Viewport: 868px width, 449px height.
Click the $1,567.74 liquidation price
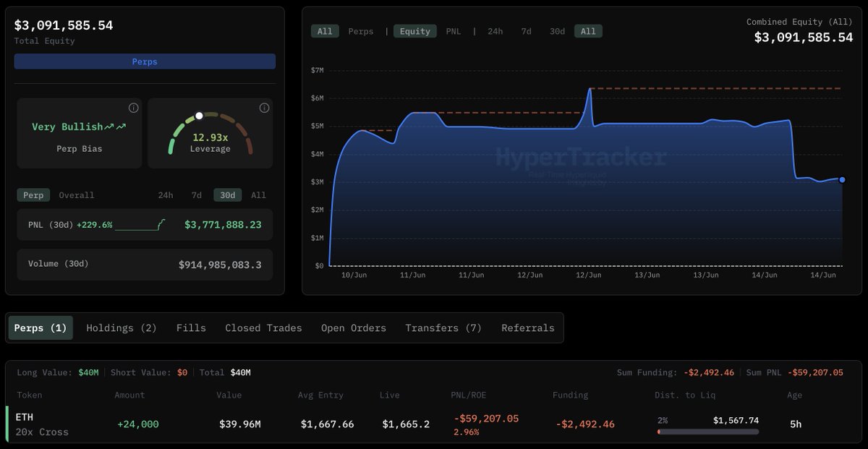click(736, 420)
